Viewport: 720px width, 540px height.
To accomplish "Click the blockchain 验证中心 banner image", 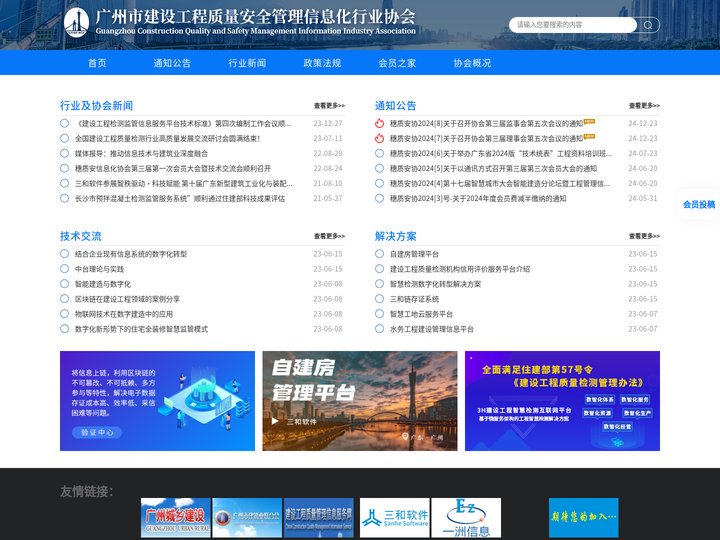I will [158, 401].
